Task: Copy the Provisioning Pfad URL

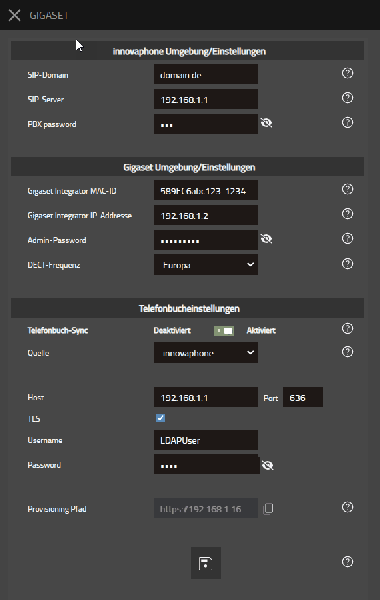Action: tap(268, 509)
